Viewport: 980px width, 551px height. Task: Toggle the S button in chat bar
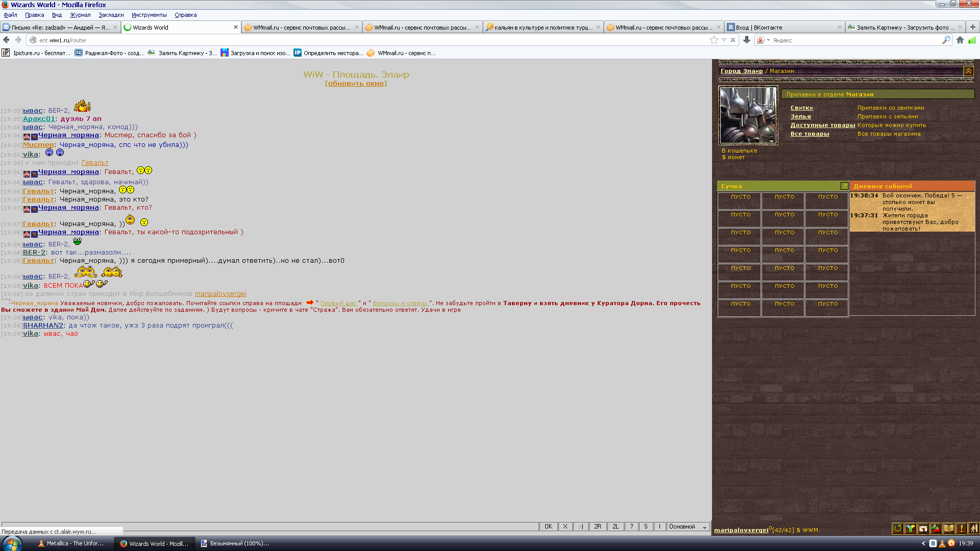coord(646,527)
